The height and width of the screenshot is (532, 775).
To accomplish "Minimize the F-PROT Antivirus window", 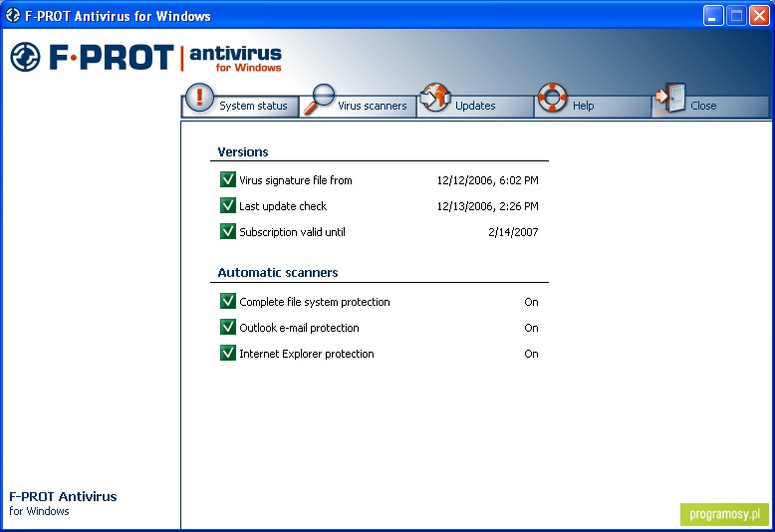I will coord(712,16).
